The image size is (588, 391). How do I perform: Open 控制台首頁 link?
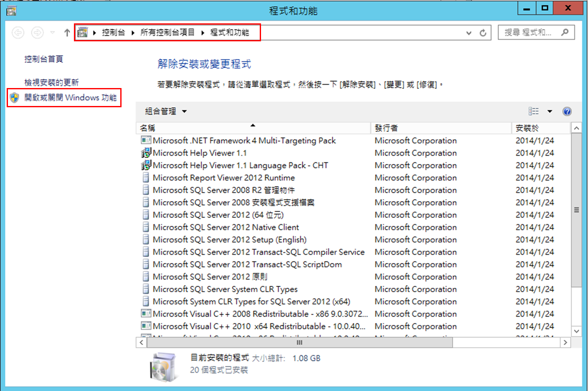(x=43, y=59)
